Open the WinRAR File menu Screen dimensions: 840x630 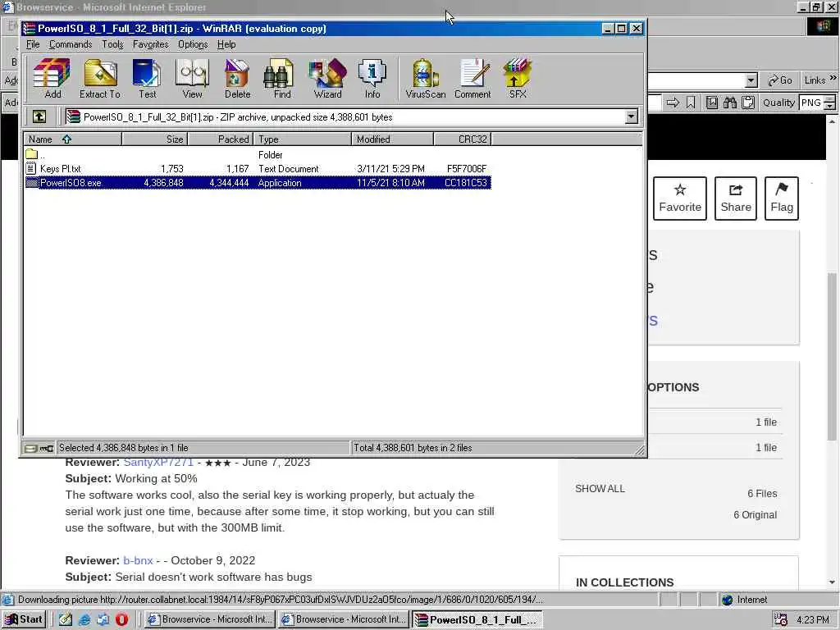(33, 44)
